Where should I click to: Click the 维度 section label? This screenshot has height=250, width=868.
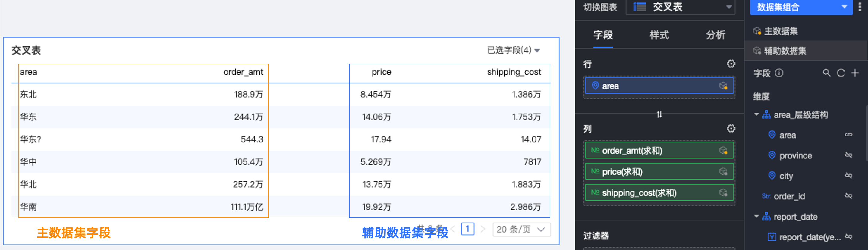[x=761, y=96]
